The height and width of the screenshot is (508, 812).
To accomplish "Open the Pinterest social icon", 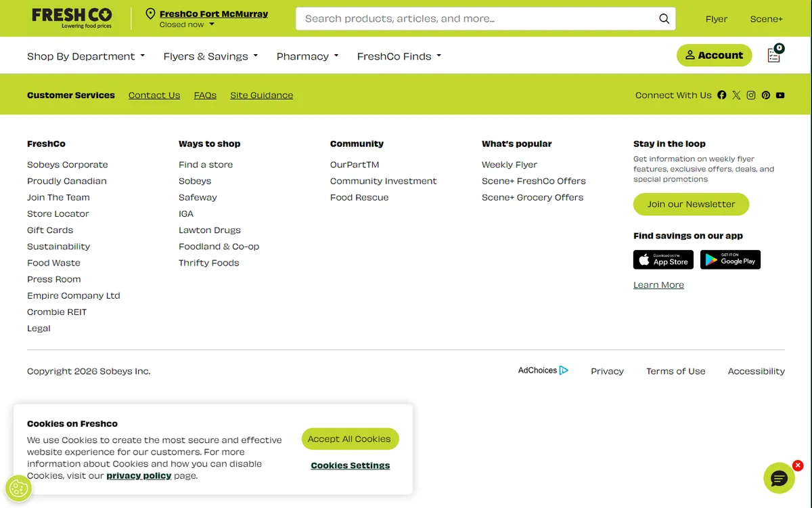I will 765,96.
